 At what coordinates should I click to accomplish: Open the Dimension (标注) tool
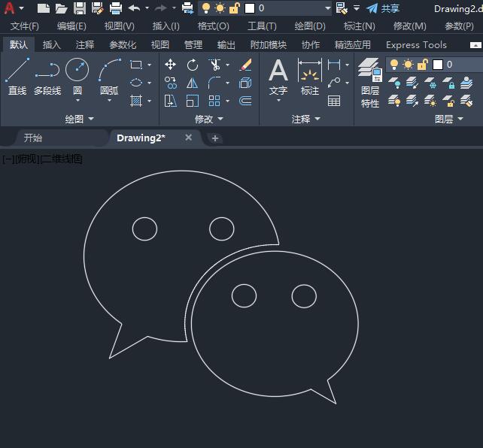pyautogui.click(x=309, y=77)
